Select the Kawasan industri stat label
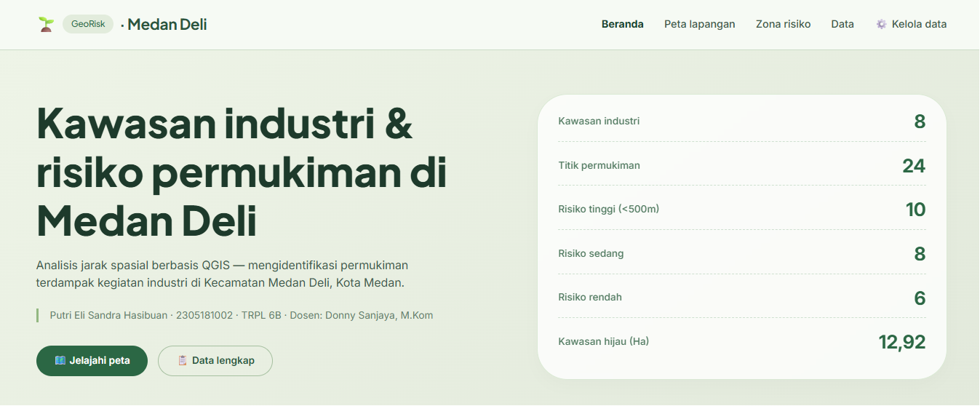 tap(599, 121)
